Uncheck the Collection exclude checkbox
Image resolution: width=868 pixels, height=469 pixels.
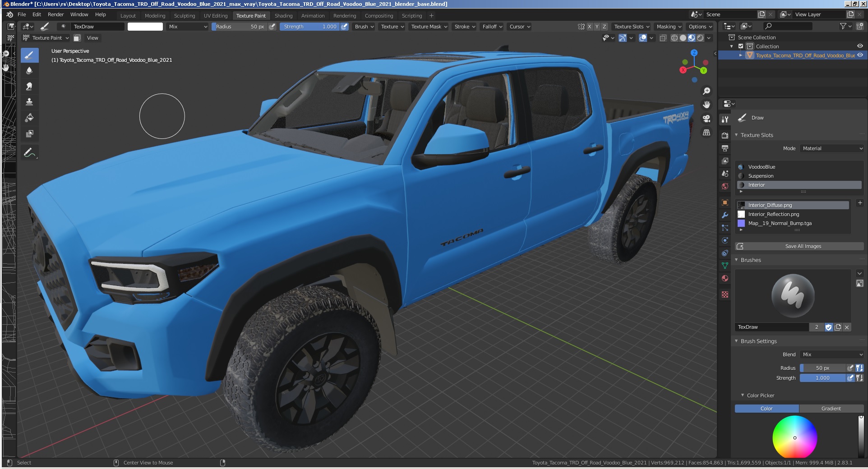740,46
